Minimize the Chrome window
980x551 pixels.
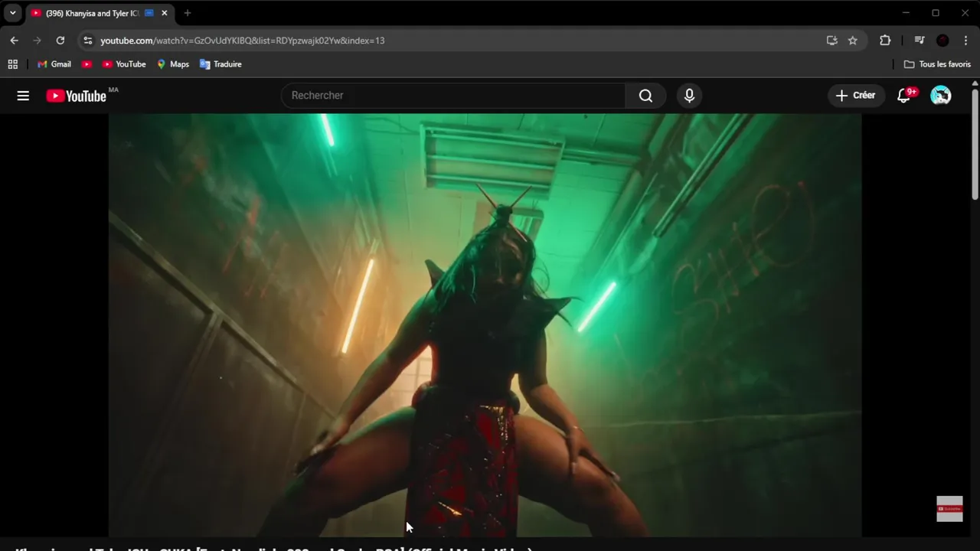pos(906,13)
